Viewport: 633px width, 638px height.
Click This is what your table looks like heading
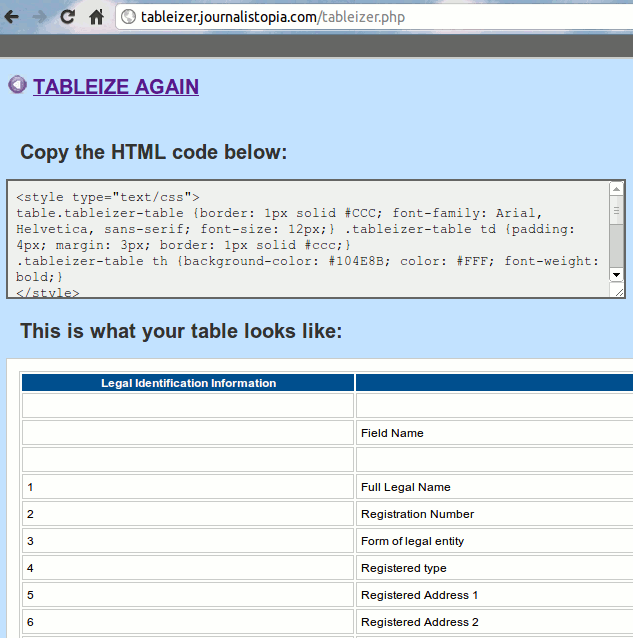click(x=181, y=331)
